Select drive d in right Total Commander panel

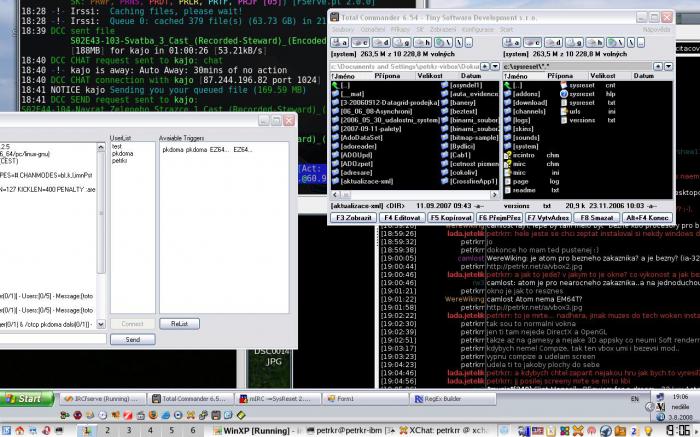[x=553, y=42]
